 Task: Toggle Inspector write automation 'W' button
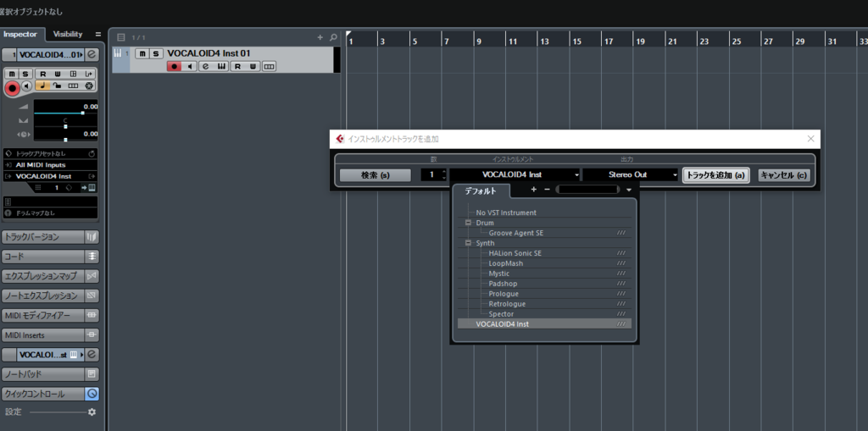click(58, 74)
